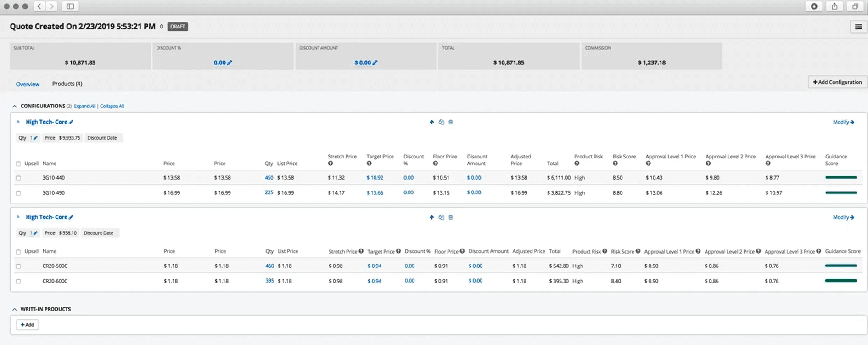Collapse the Configurations section chevron

[15, 107]
